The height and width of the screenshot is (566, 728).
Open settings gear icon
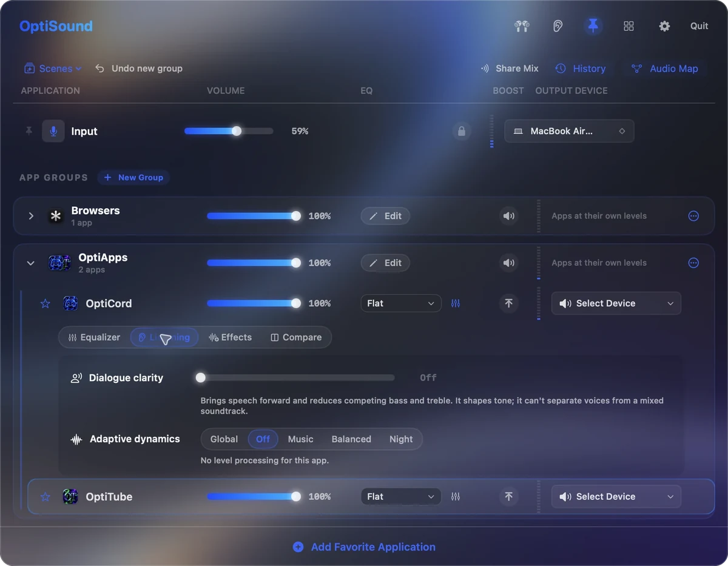coord(664,26)
